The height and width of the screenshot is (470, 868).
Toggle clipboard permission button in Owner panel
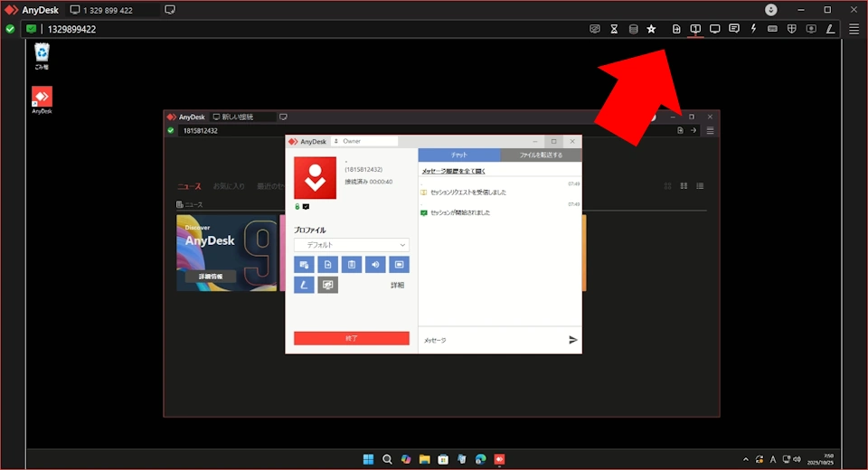point(352,265)
